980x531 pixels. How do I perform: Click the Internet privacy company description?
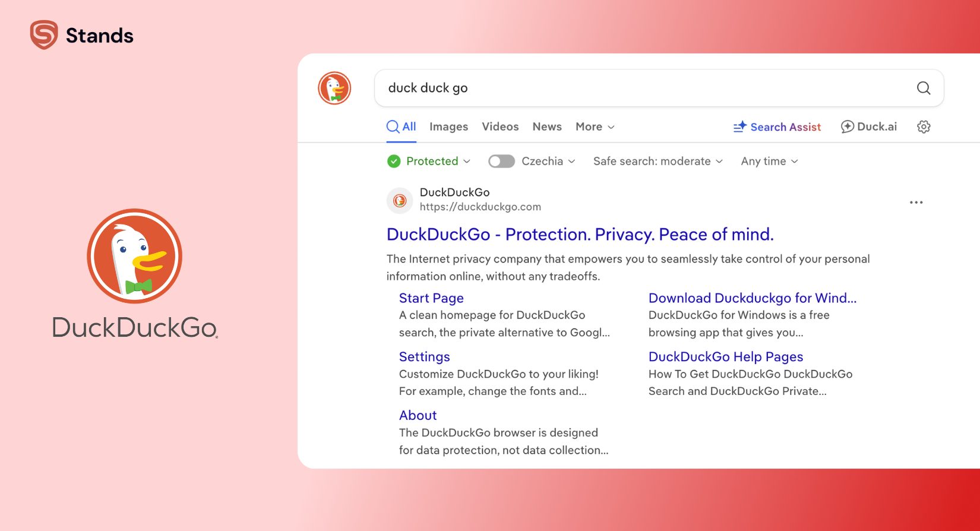tap(628, 267)
